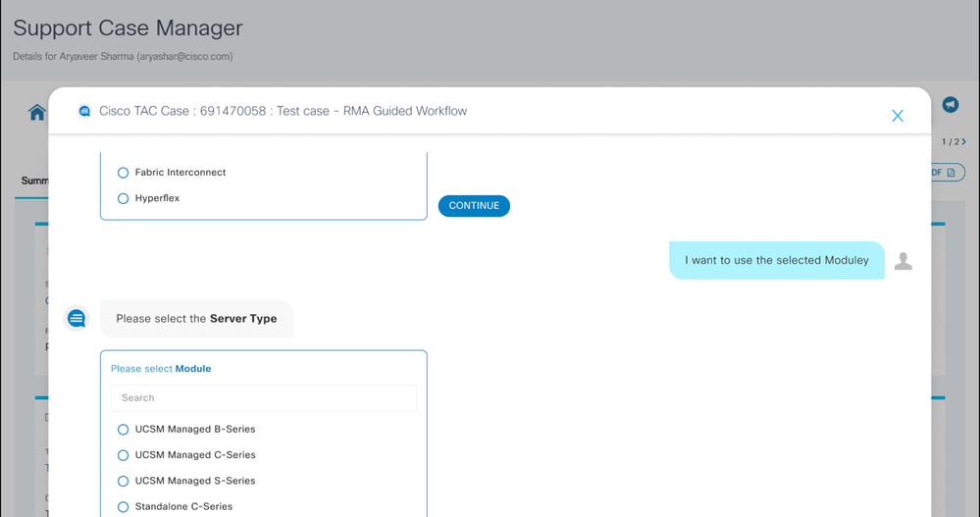Choose UCSM Managed C-Series
Viewport: 980px width, 517px height.
pos(124,455)
